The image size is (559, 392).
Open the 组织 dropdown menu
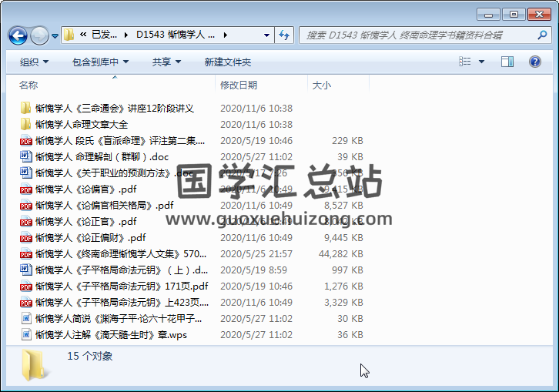34,62
